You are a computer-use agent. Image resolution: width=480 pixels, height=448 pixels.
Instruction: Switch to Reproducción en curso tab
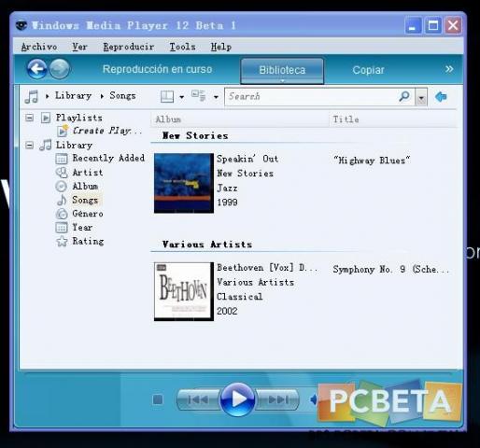pos(157,69)
